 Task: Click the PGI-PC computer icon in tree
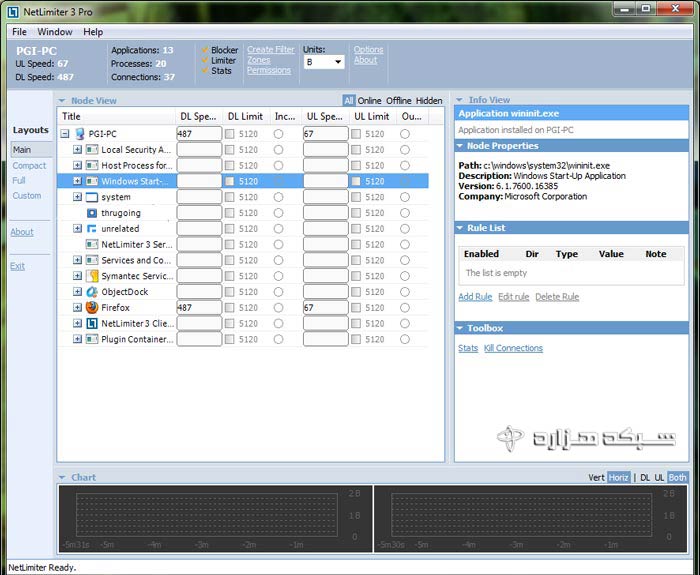point(80,134)
